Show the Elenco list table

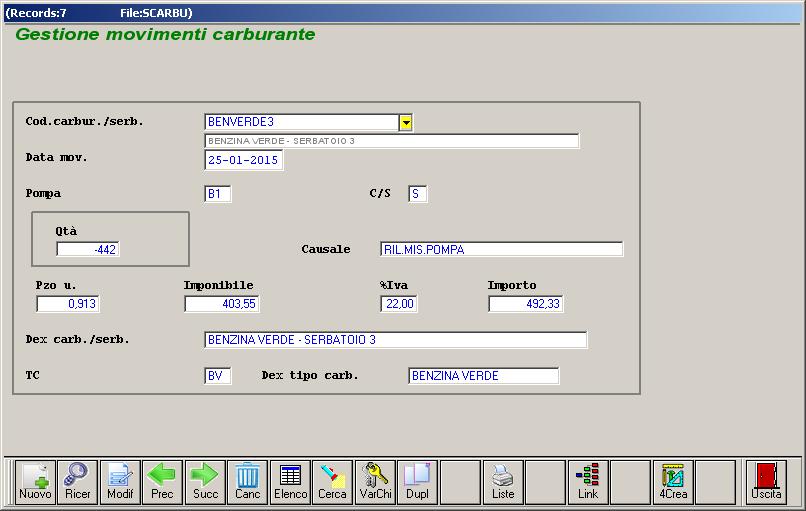pos(290,482)
